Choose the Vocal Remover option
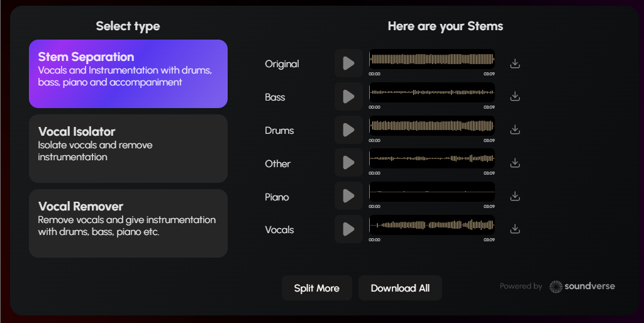 128,223
